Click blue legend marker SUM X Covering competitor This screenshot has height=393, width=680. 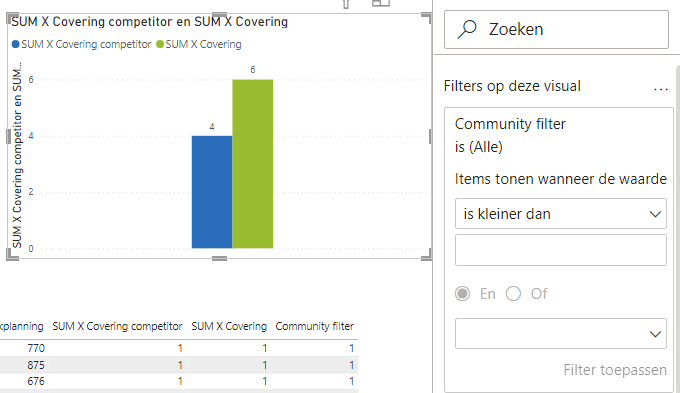point(15,44)
